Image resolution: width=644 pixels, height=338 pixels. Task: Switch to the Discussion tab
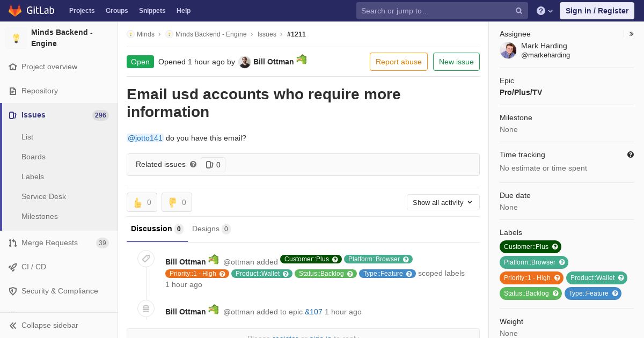(157, 229)
